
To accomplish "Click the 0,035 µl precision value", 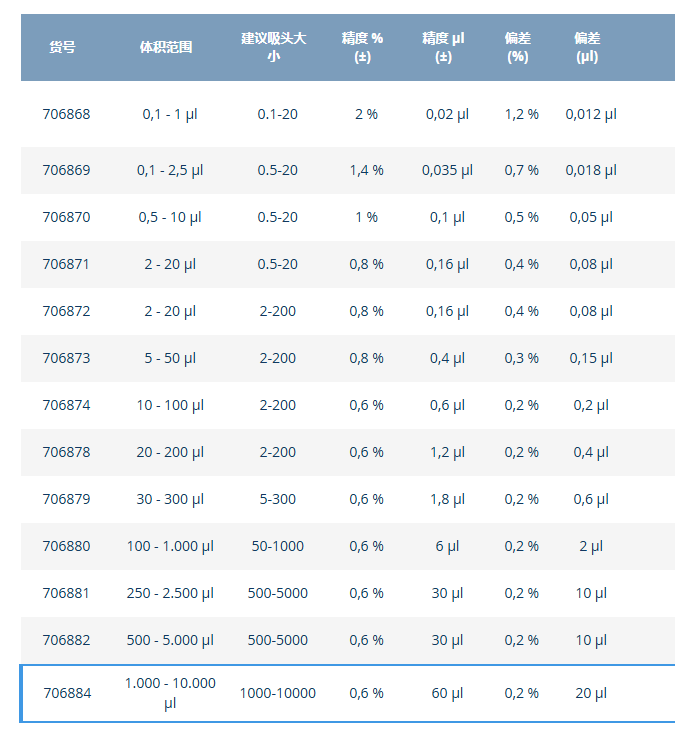I will 447,170.
